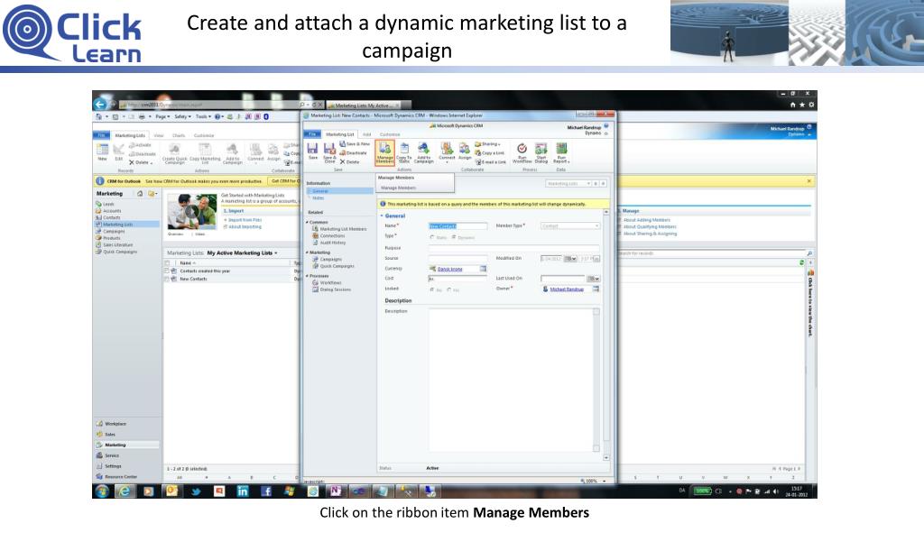Deactivate the marketing list record
Image resolution: width=924 pixels, height=560 pixels.
(354, 152)
